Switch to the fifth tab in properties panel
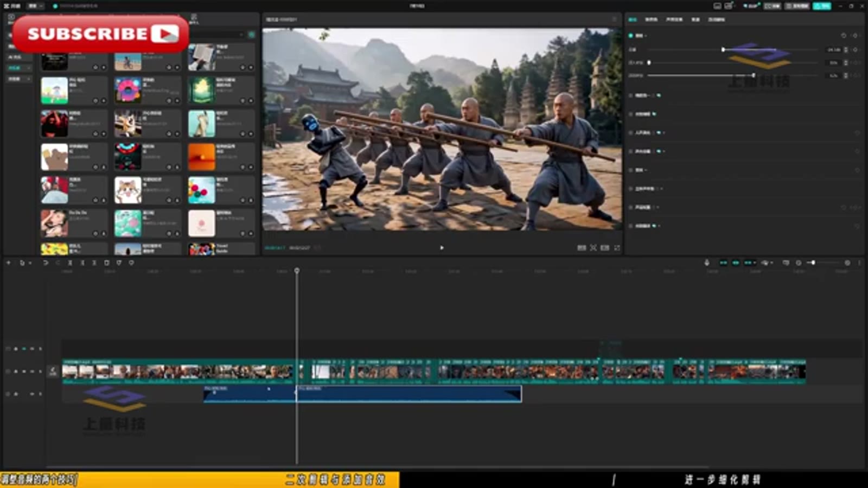This screenshot has width=868, height=488. click(x=717, y=20)
